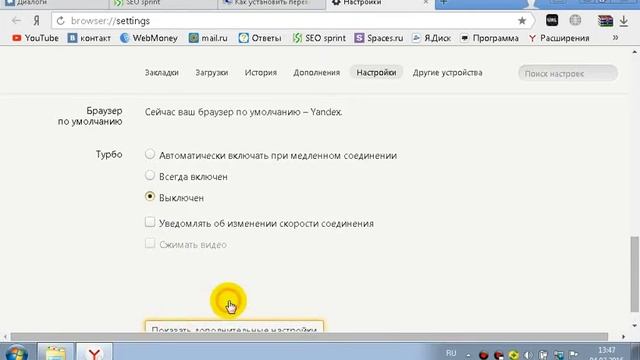
Task: Close the 'Настройки' tab
Action: pyautogui.click(x=426, y=2)
